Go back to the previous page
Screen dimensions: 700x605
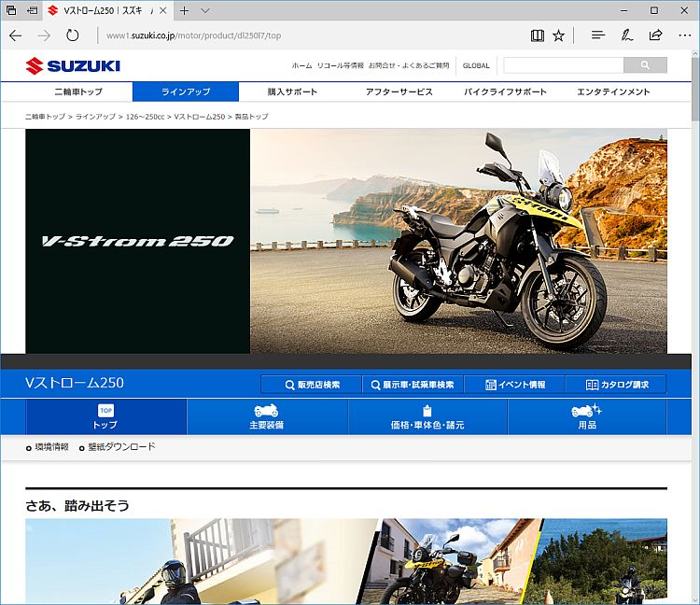click(16, 35)
